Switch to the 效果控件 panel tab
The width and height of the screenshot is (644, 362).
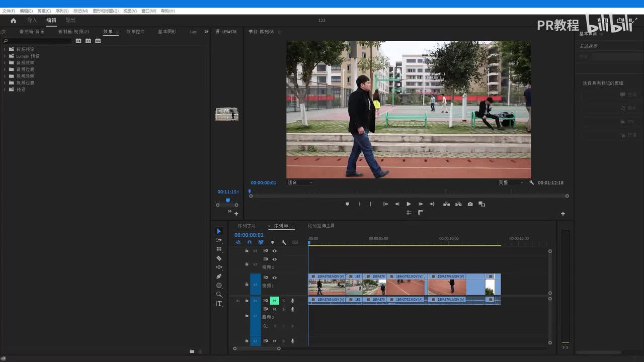[x=135, y=32]
